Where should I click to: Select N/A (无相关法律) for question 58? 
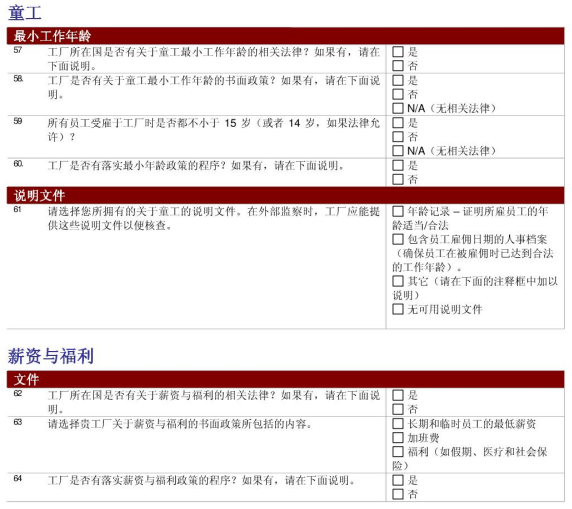click(x=398, y=108)
